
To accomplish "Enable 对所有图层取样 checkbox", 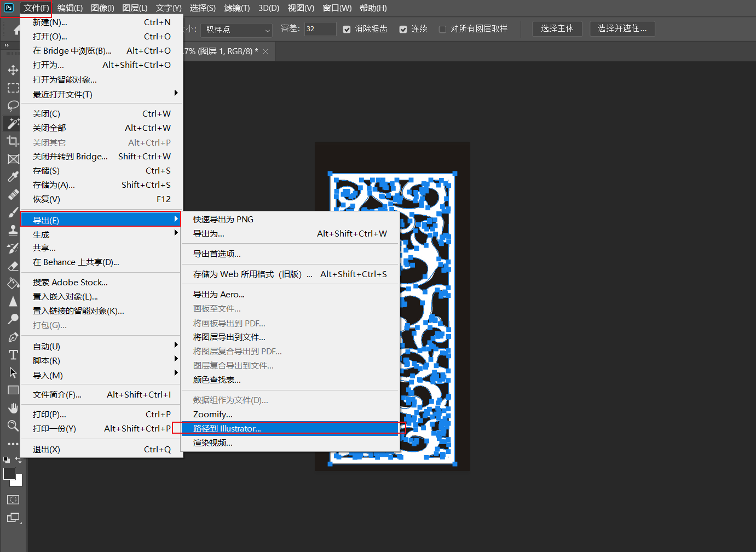I will 442,29.
